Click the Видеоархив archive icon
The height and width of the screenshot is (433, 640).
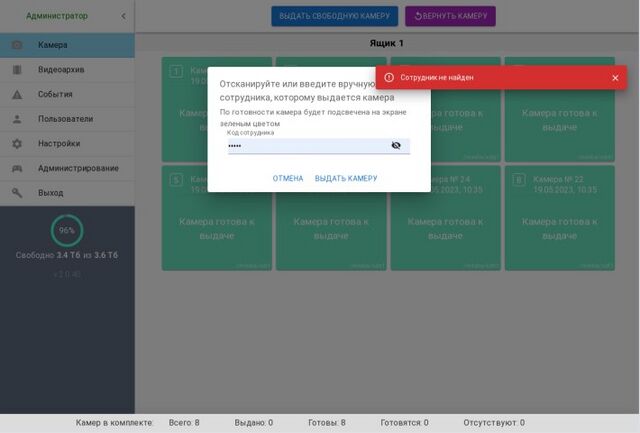point(17,70)
